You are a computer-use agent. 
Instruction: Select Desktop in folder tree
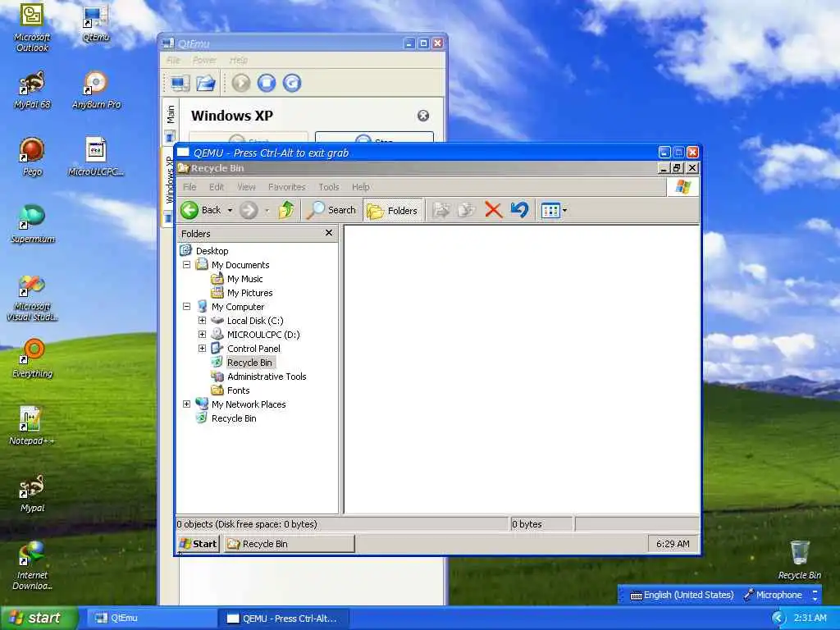click(x=212, y=251)
